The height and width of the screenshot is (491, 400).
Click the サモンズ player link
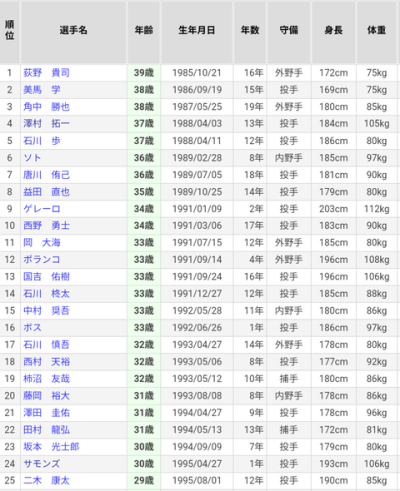42,464
